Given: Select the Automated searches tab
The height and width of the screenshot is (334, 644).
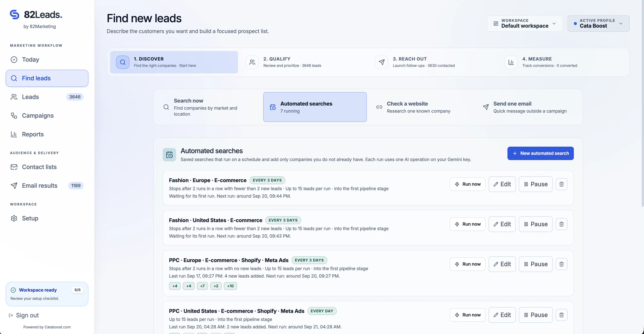Looking at the screenshot, I should coord(315,107).
